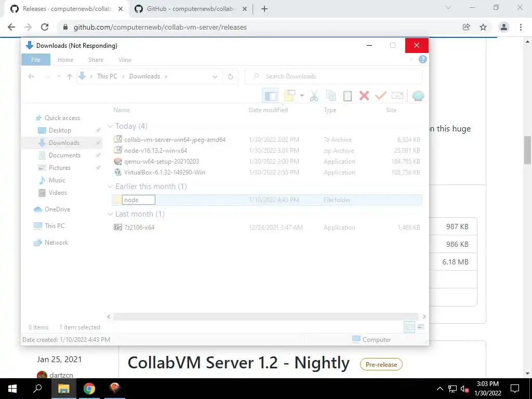
Task: Sort by the Date modified column
Action: coord(268,110)
